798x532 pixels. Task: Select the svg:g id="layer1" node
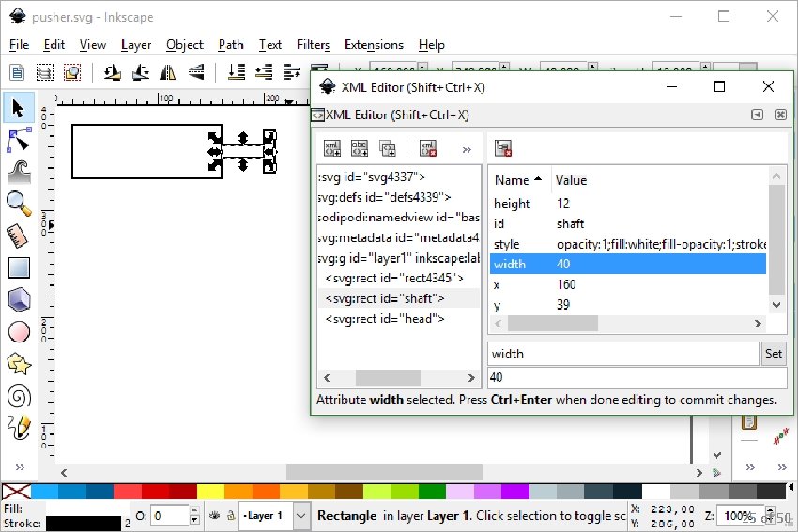398,258
